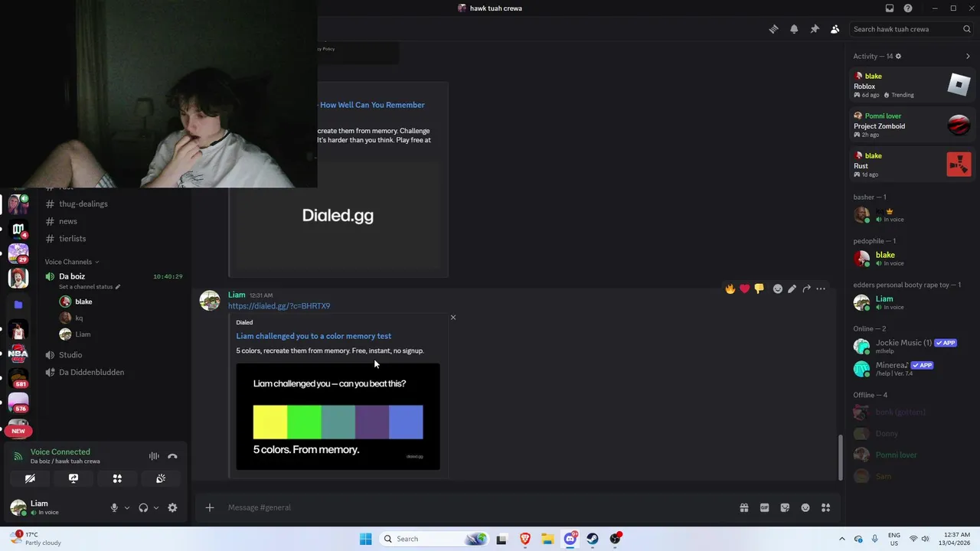The height and width of the screenshot is (551, 980).
Task: Open User Settings gear
Action: point(172,507)
